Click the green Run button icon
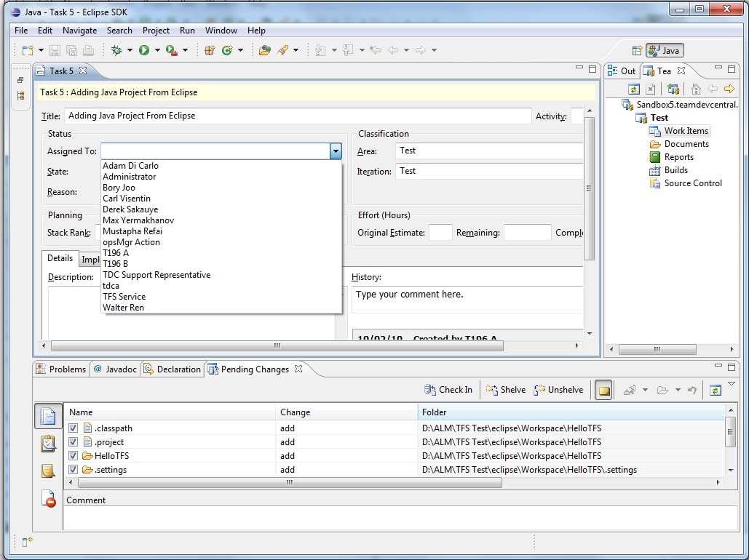Screen dimensions: 749x560 [144, 50]
